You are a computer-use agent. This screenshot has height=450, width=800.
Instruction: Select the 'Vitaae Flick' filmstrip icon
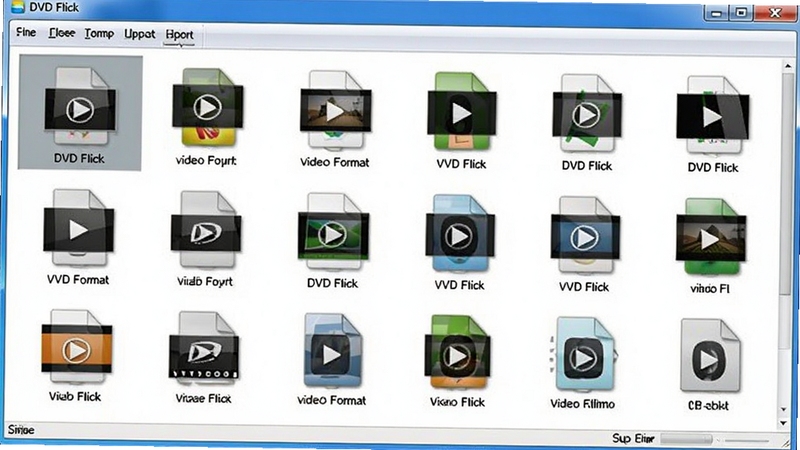(204, 349)
